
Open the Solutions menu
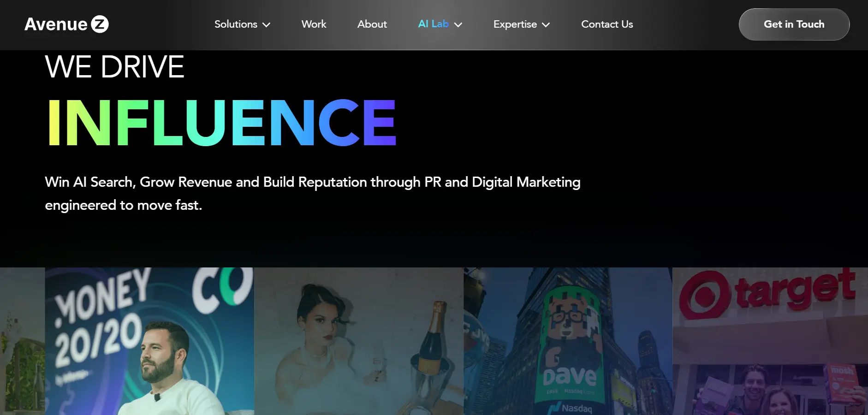236,24
